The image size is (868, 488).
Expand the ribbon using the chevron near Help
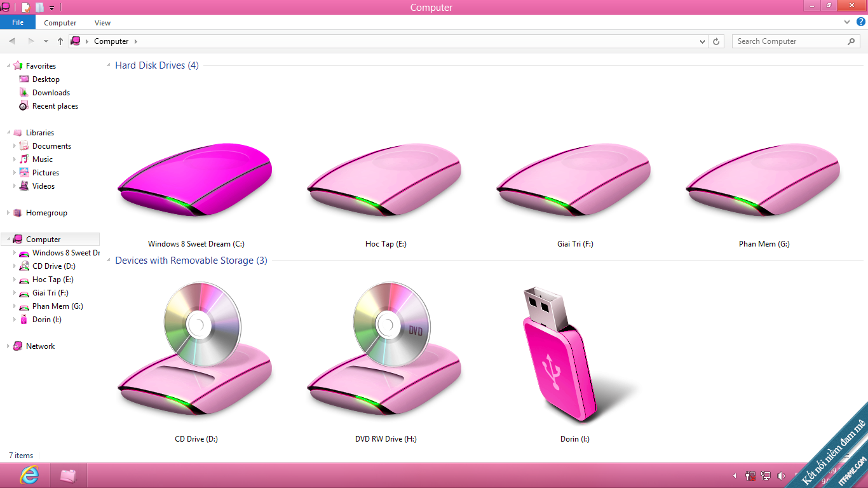coord(847,22)
